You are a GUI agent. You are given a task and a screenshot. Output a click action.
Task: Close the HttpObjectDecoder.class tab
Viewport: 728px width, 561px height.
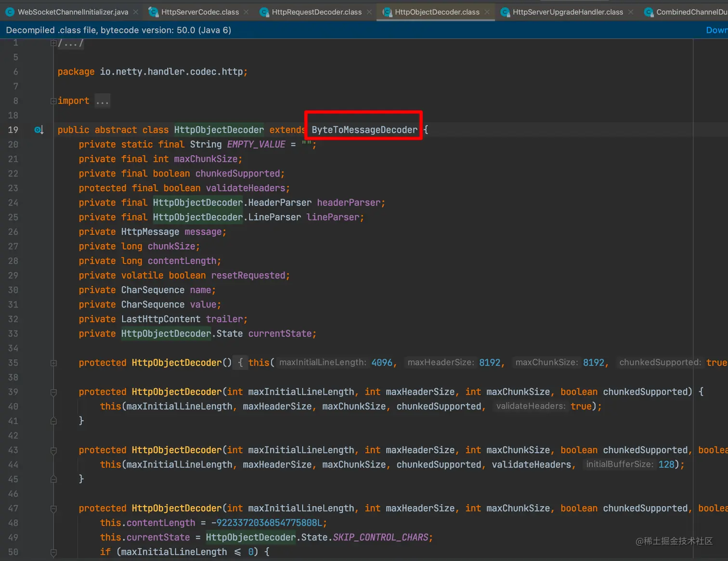(487, 12)
